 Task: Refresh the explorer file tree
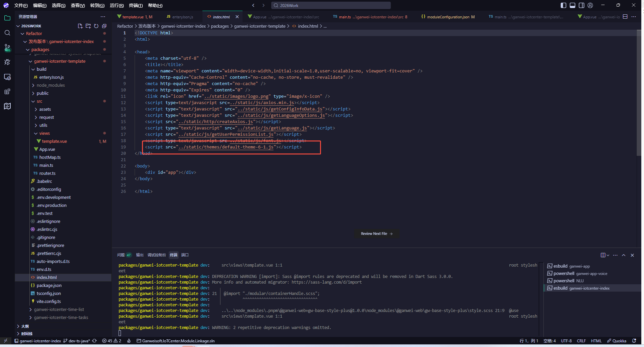[96, 26]
